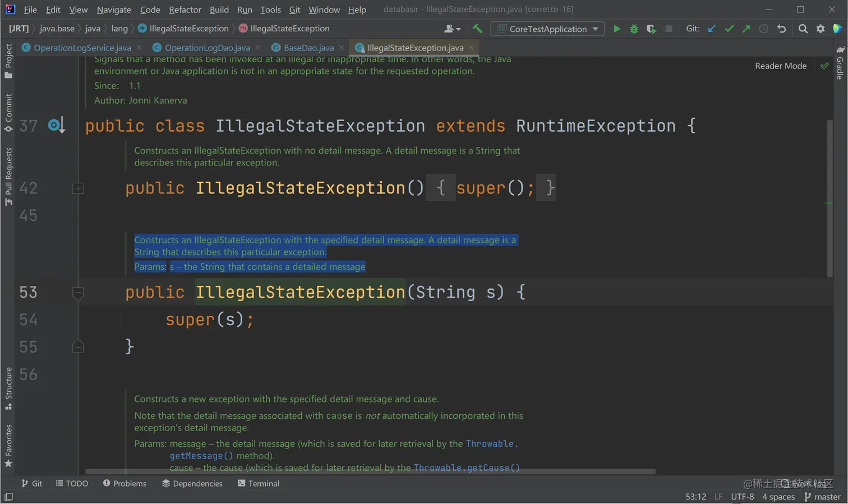Open the File menu
The height and width of the screenshot is (504, 848).
(30, 10)
